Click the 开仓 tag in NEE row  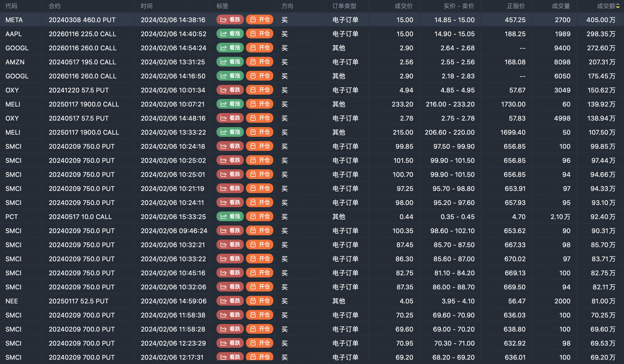pyautogui.click(x=260, y=301)
